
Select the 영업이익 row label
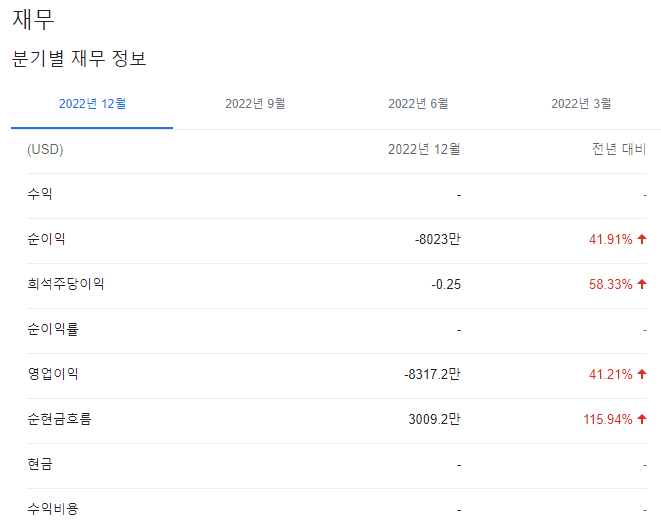53,374
